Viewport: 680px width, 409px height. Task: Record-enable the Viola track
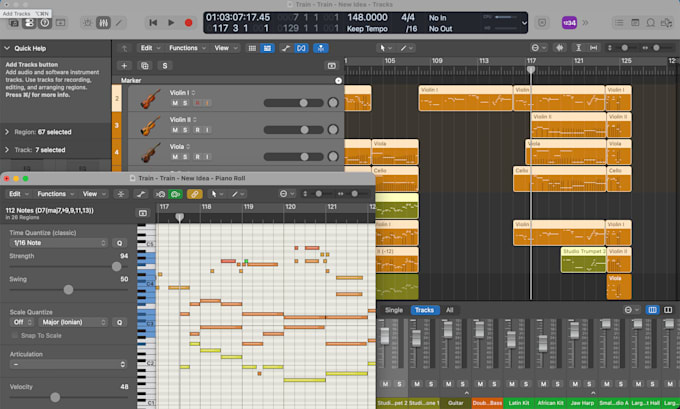(x=197, y=157)
